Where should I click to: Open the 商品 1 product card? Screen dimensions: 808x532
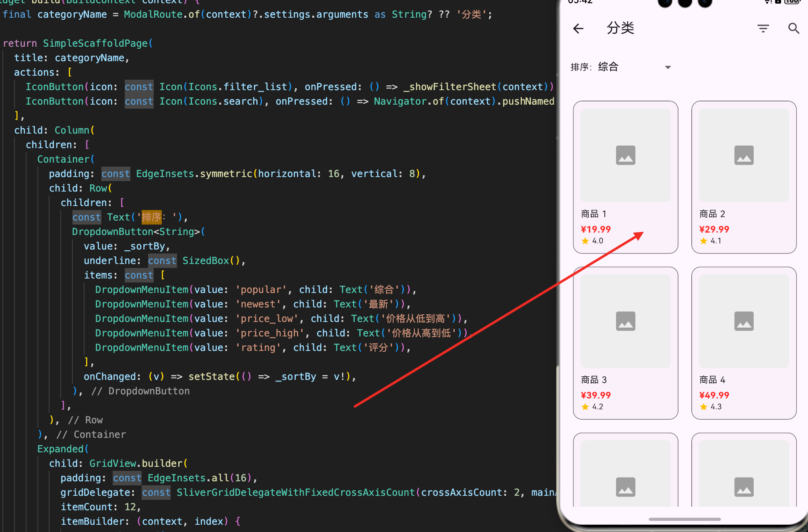(x=625, y=177)
